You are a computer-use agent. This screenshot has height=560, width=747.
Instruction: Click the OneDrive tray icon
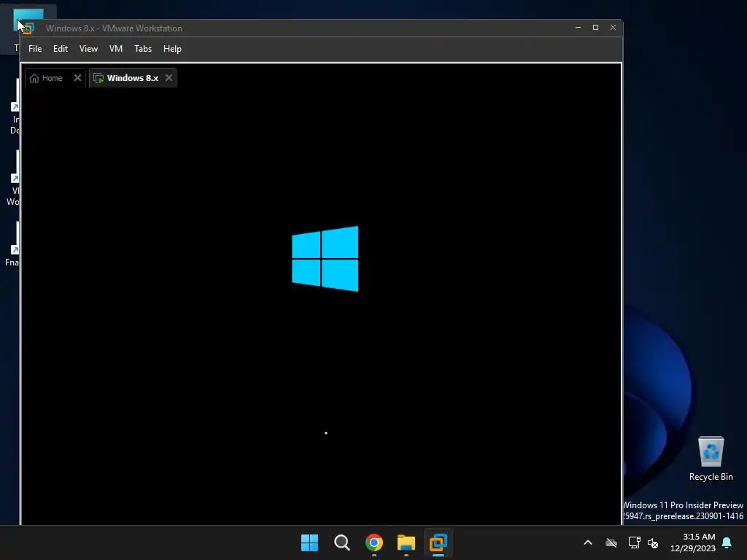click(x=611, y=542)
